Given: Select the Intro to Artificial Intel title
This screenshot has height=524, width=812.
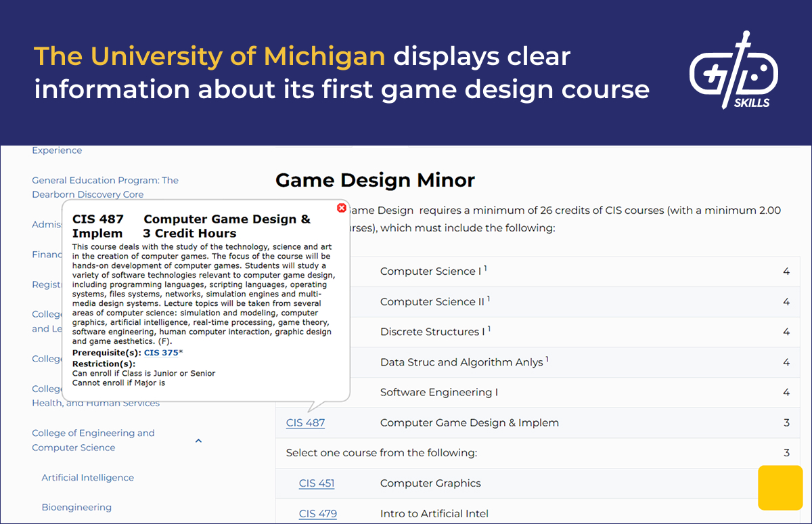Looking at the screenshot, I should point(434,514).
